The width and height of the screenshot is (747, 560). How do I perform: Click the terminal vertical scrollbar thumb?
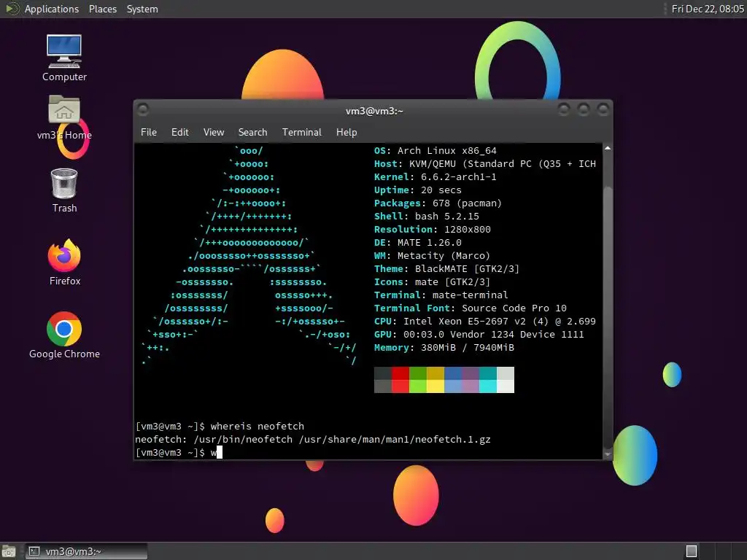point(608,316)
